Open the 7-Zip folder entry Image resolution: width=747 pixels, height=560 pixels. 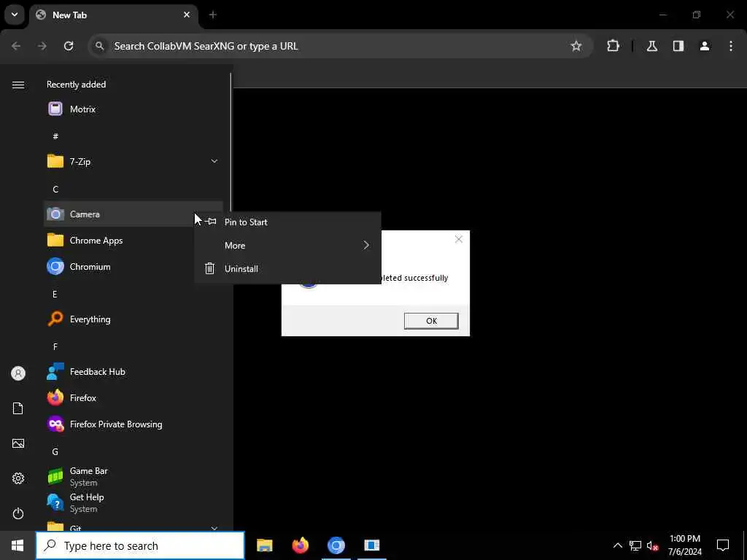[133, 161]
